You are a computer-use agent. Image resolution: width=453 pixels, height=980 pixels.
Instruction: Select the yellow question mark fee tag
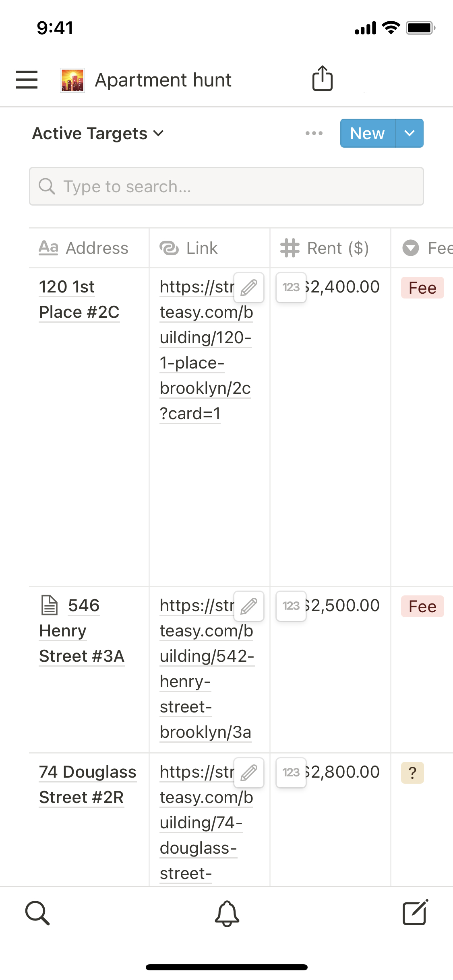[x=412, y=773]
